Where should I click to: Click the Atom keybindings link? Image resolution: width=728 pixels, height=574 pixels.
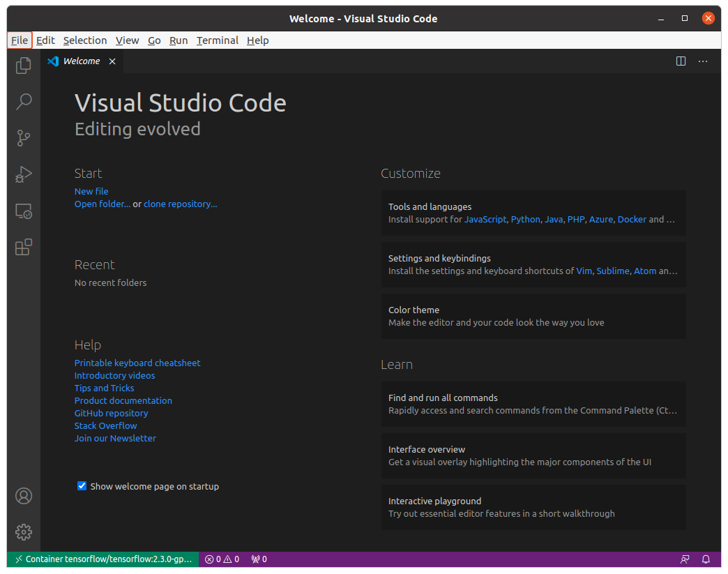click(645, 271)
